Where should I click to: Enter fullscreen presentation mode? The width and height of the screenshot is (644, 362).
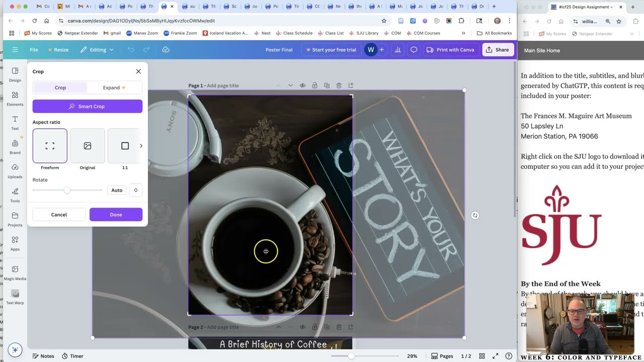tap(495, 356)
